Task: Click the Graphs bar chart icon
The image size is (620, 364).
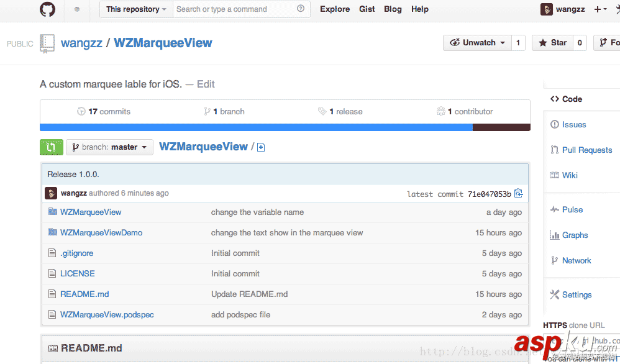Action: [x=554, y=235]
